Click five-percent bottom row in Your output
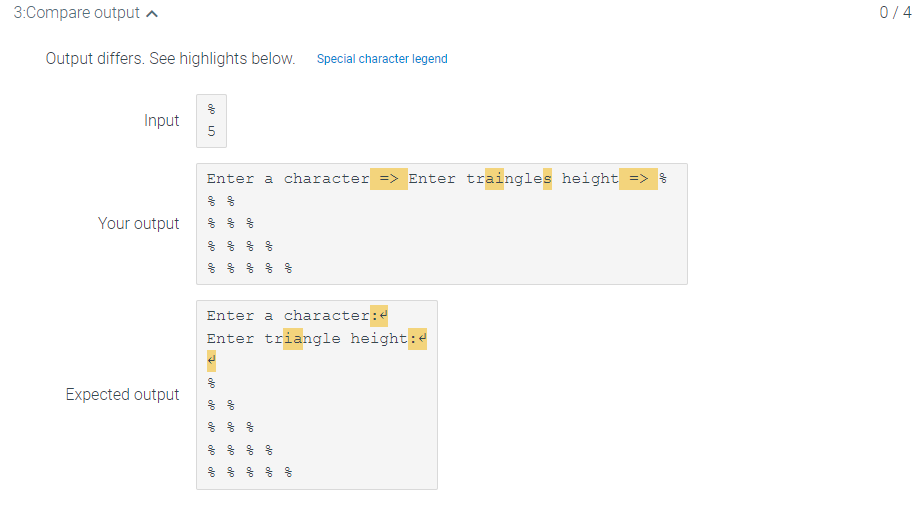The width and height of the screenshot is (920, 507). [x=250, y=269]
